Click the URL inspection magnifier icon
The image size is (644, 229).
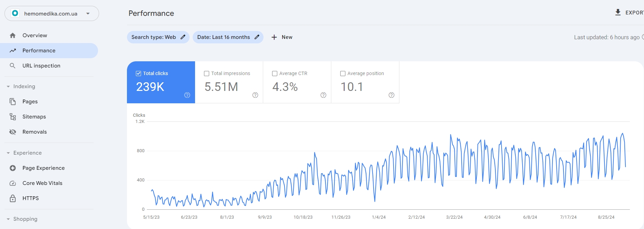click(13, 65)
